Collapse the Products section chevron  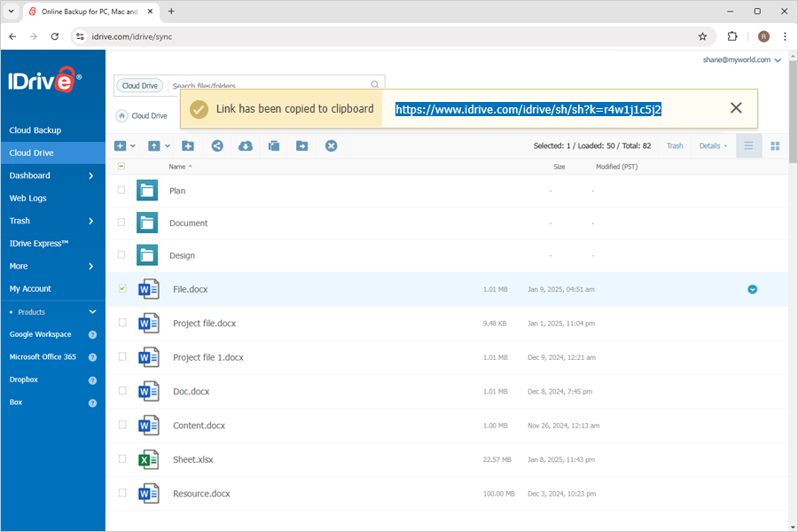(x=92, y=311)
